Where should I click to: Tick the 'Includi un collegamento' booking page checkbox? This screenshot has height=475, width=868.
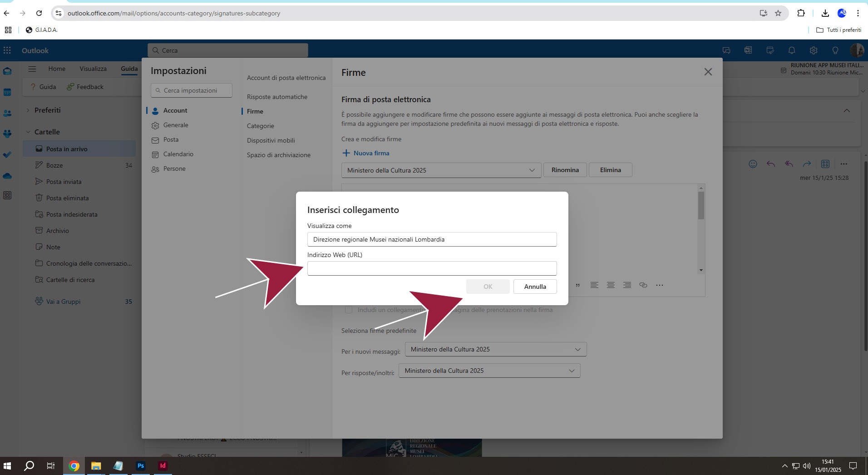[x=349, y=310]
